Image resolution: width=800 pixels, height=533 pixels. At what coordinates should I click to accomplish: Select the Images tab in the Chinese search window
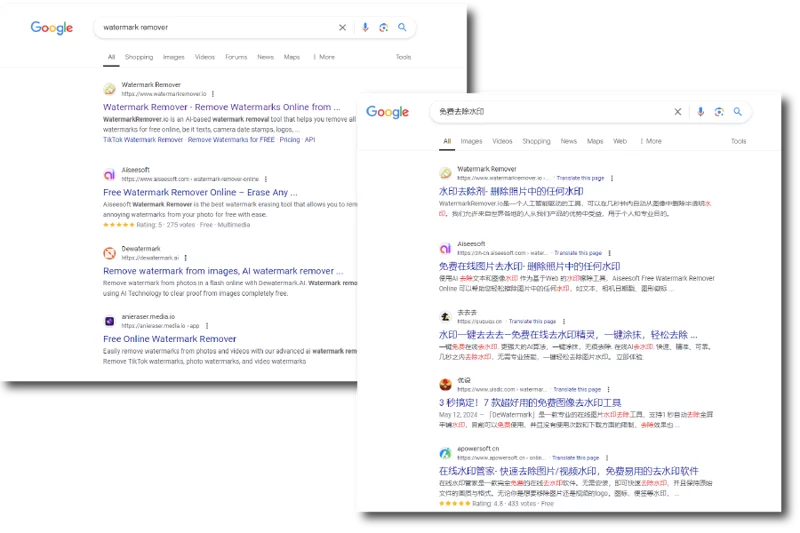(x=471, y=141)
